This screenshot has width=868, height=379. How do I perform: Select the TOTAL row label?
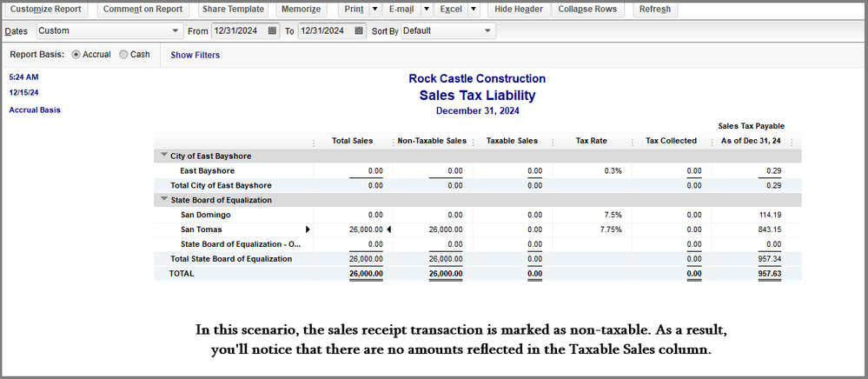pyautogui.click(x=182, y=273)
